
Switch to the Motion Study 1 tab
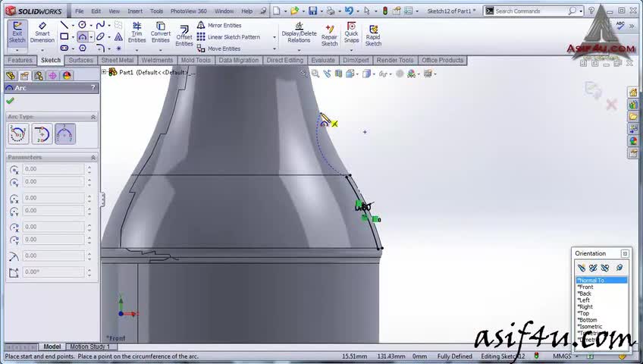89,347
